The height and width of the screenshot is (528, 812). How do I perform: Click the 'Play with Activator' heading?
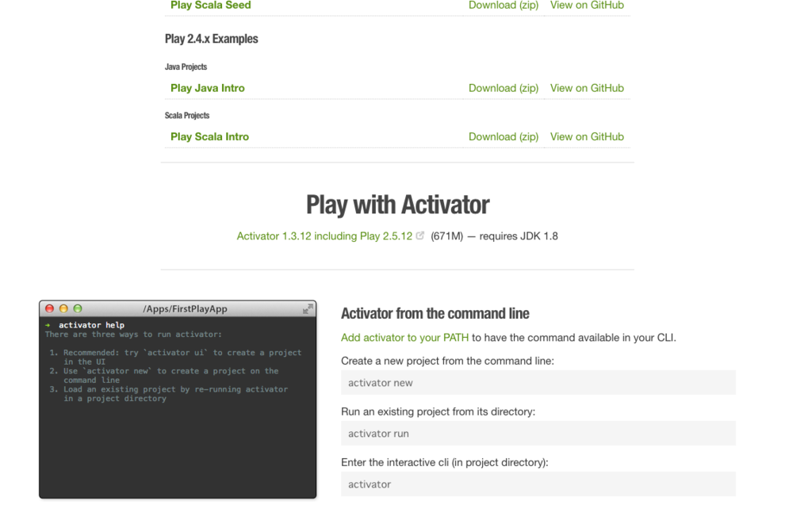tap(397, 205)
